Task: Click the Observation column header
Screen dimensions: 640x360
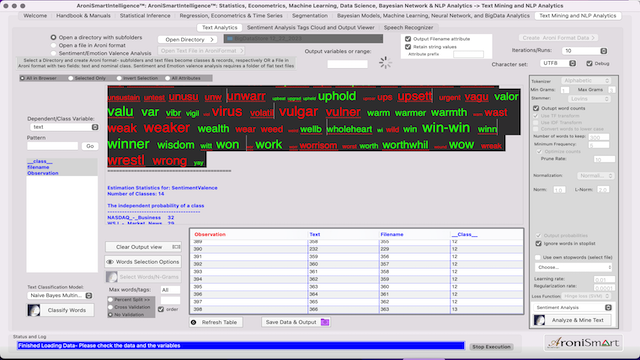Action: click(x=210, y=234)
